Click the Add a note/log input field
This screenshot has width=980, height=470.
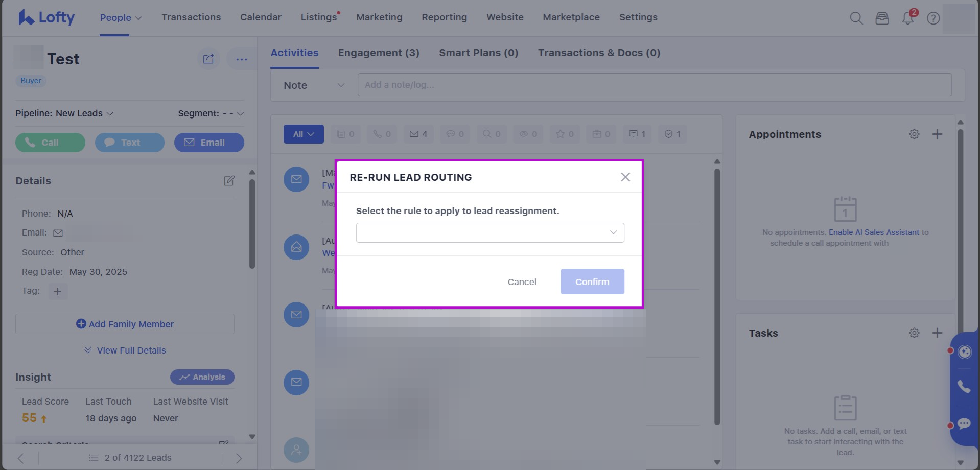[654, 85]
